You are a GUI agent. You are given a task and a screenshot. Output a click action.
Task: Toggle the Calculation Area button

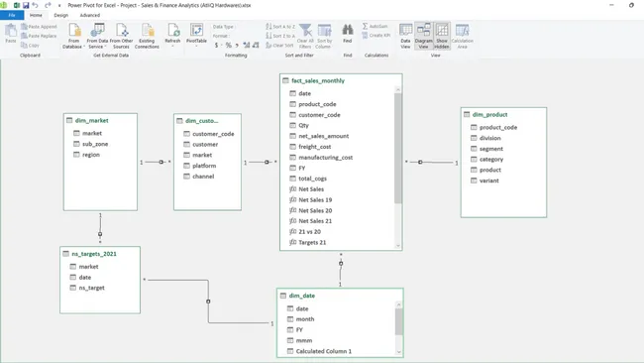pyautogui.click(x=463, y=36)
